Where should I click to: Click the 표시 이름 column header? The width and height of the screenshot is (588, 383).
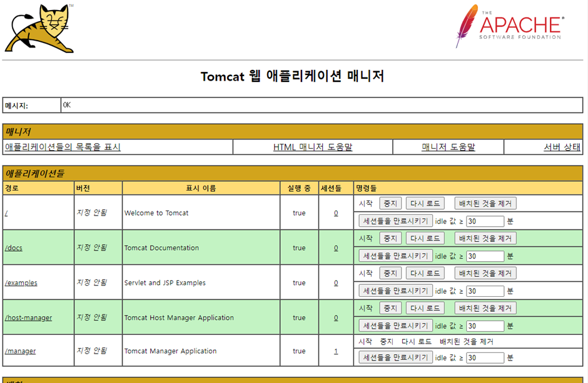click(201, 188)
